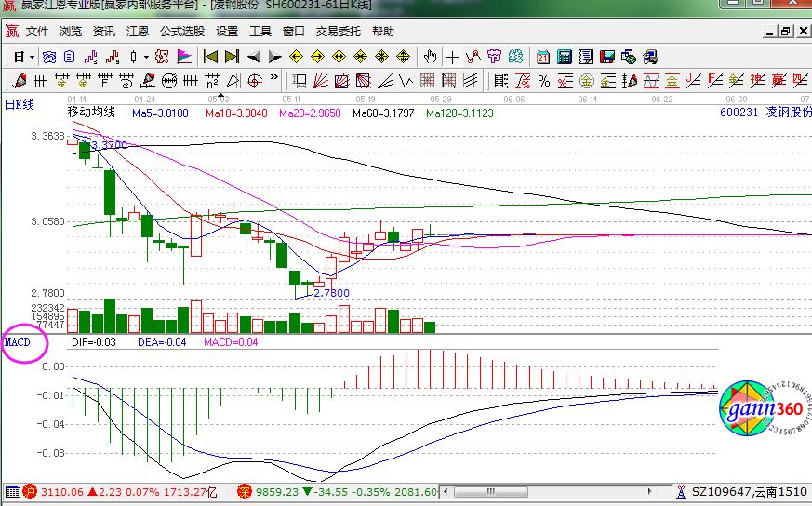Click the percent sign toolbar icon
The image size is (812, 506).
coord(543,80)
